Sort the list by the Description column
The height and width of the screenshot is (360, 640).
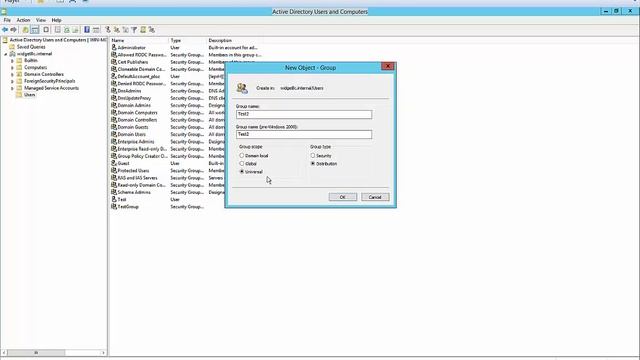pyautogui.click(x=235, y=40)
